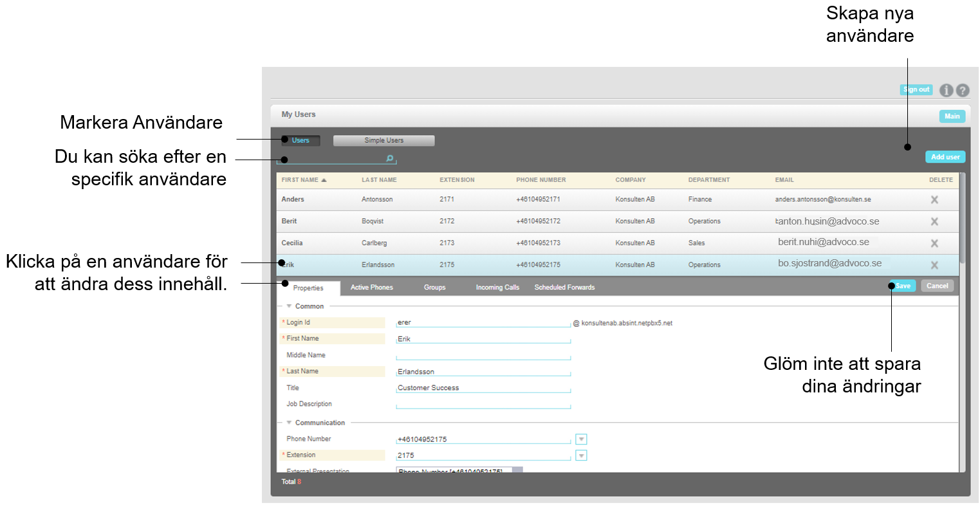The height and width of the screenshot is (505, 980).
Task: Sort by First Name ascending arrow
Action: [x=324, y=180]
